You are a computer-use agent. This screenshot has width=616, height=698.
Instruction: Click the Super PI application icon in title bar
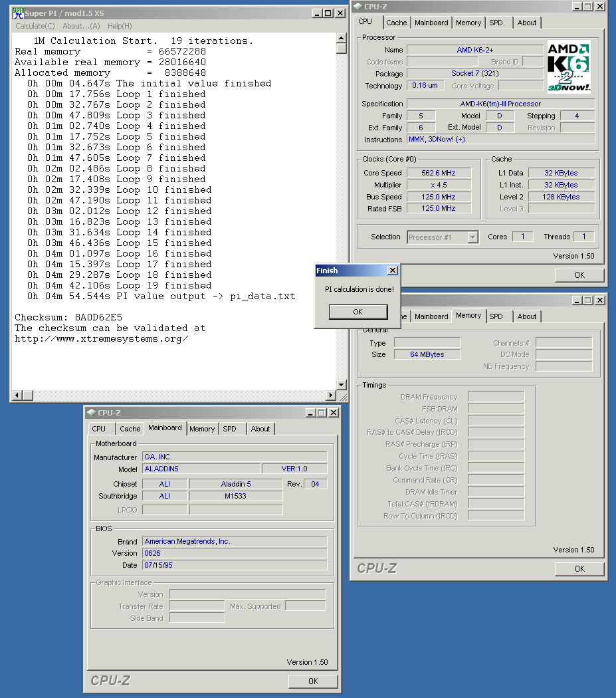coord(18,13)
